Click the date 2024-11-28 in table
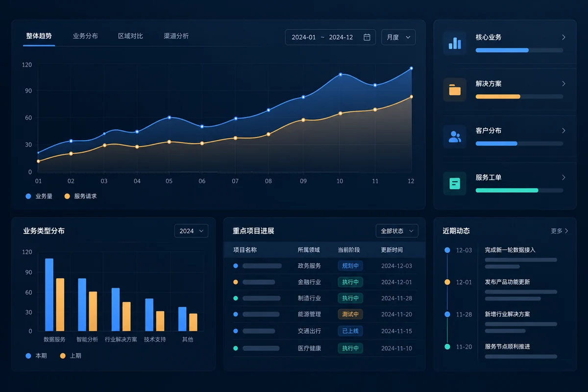Viewport: 588px width, 392px height. pyautogui.click(x=397, y=298)
